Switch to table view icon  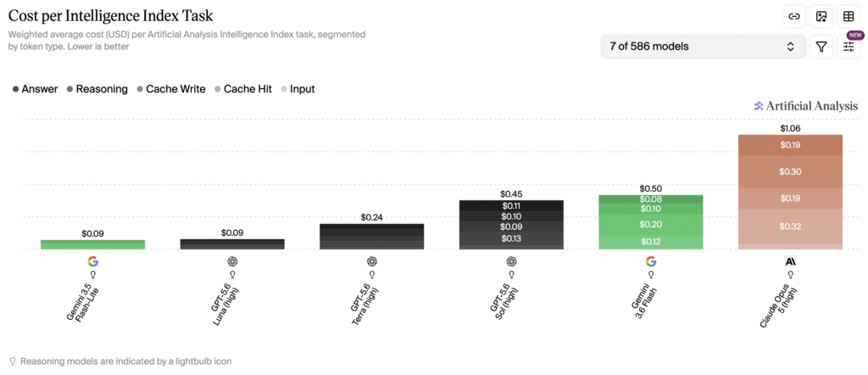click(848, 17)
